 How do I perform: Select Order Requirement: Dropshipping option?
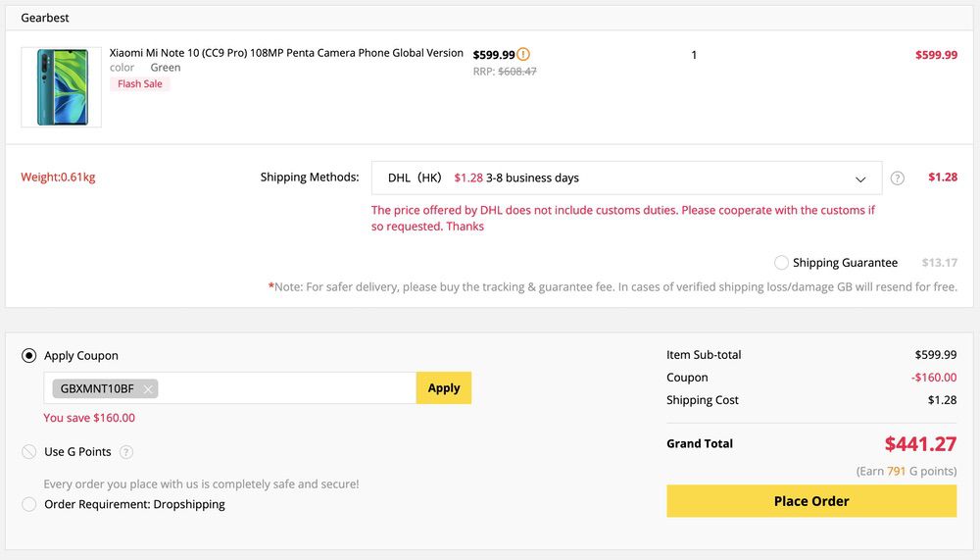29,504
